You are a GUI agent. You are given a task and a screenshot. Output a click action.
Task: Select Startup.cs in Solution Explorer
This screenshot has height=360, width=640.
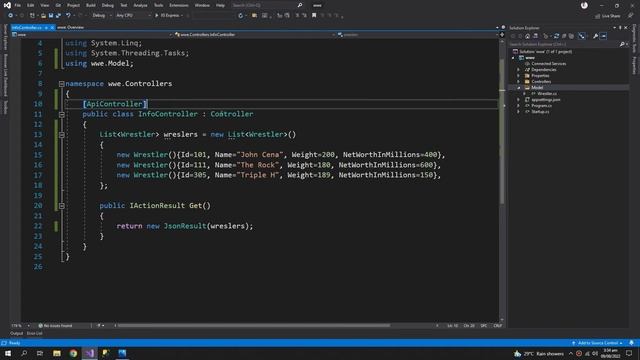point(540,112)
